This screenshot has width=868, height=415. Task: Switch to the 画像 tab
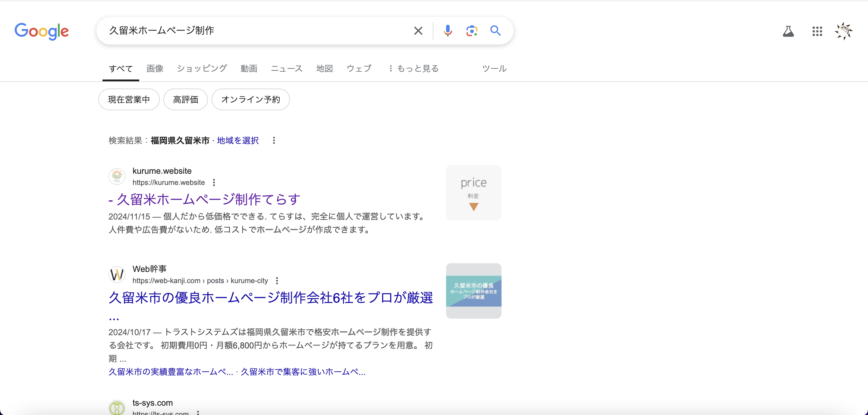click(x=154, y=68)
